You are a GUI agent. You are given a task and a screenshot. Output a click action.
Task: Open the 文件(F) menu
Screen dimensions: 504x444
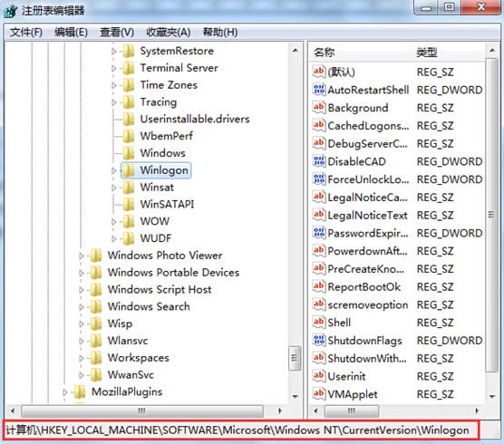(x=26, y=32)
